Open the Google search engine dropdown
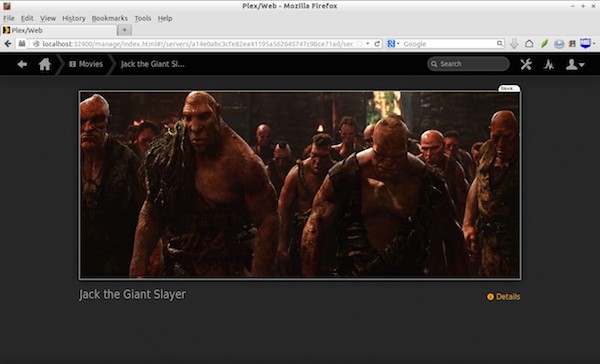Screen dimensions: 600x364 393,44
